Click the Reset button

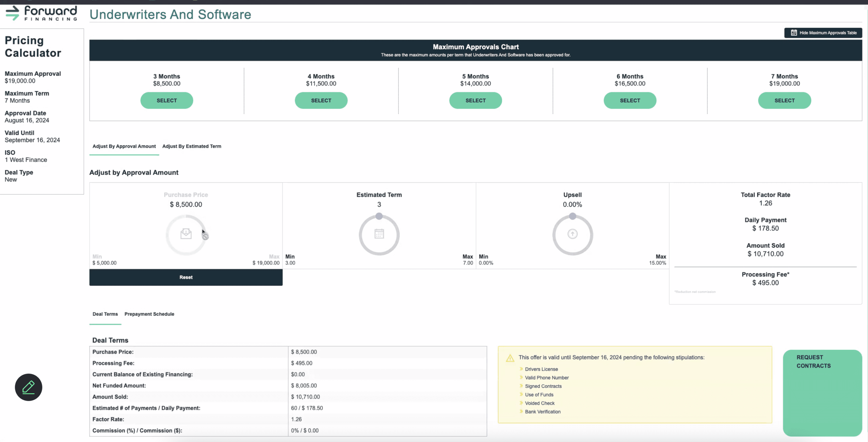pyautogui.click(x=186, y=277)
